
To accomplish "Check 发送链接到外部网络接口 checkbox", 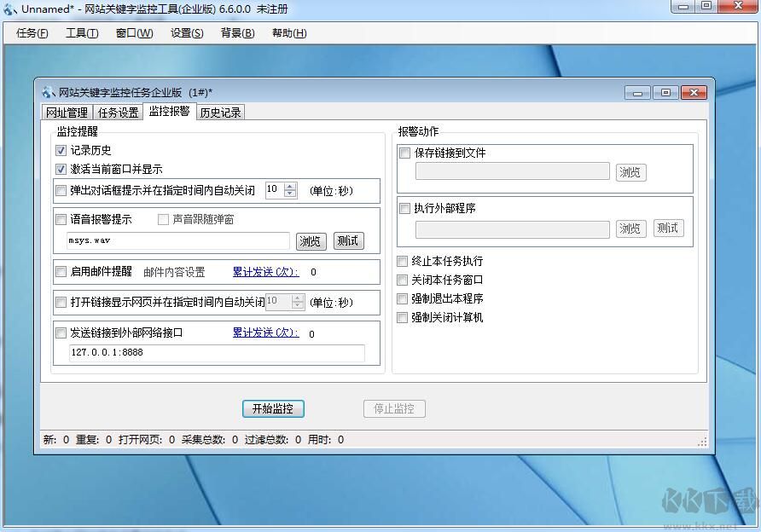I will pos(61,332).
